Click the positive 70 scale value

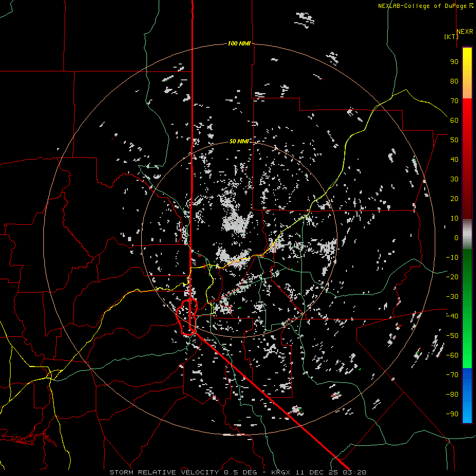tap(454, 101)
